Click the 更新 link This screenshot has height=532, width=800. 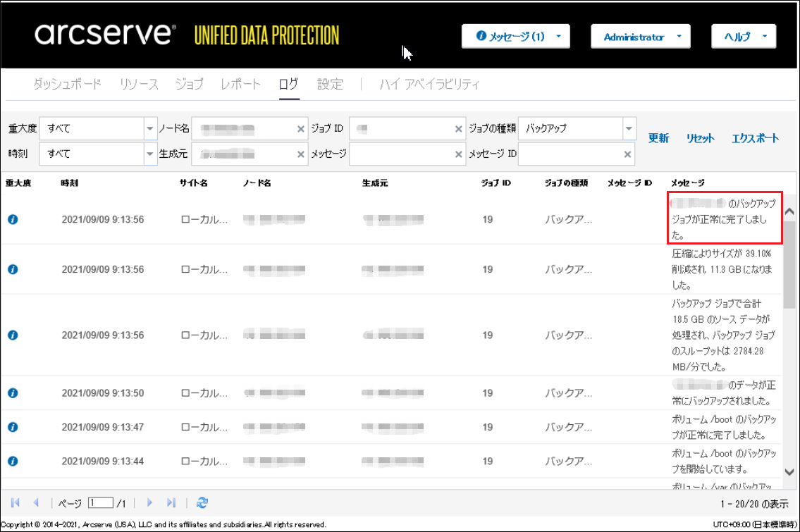[x=658, y=139]
